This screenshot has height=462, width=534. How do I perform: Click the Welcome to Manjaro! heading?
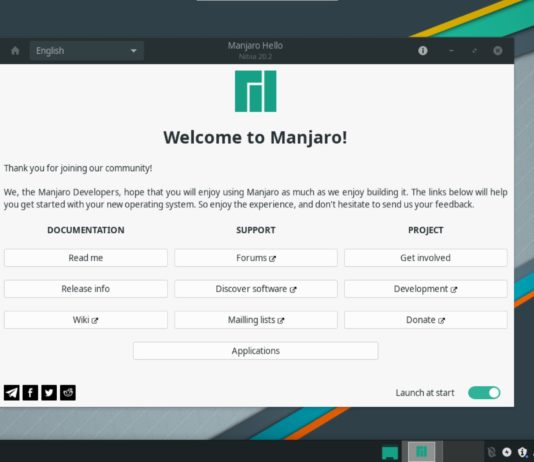point(255,138)
